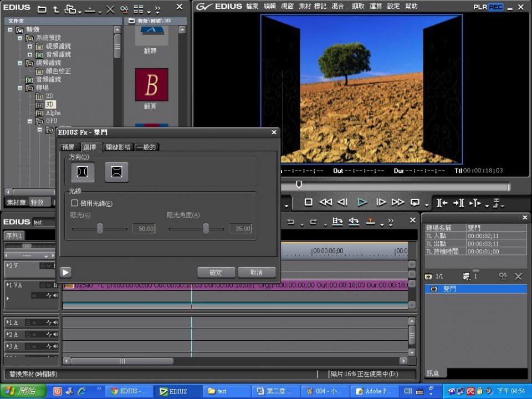Click the 眩光角度 slider handle

click(206, 228)
